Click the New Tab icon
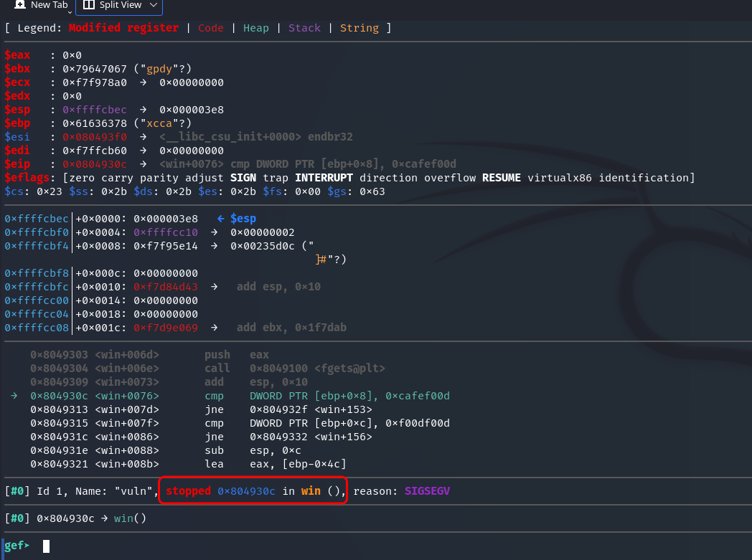Screen dimensions: 752x560 20,4
